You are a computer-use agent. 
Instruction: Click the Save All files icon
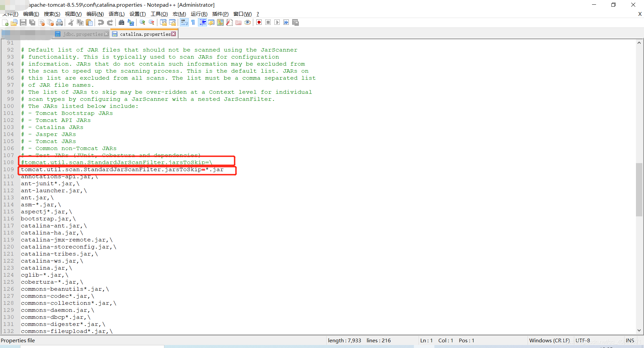click(x=32, y=22)
